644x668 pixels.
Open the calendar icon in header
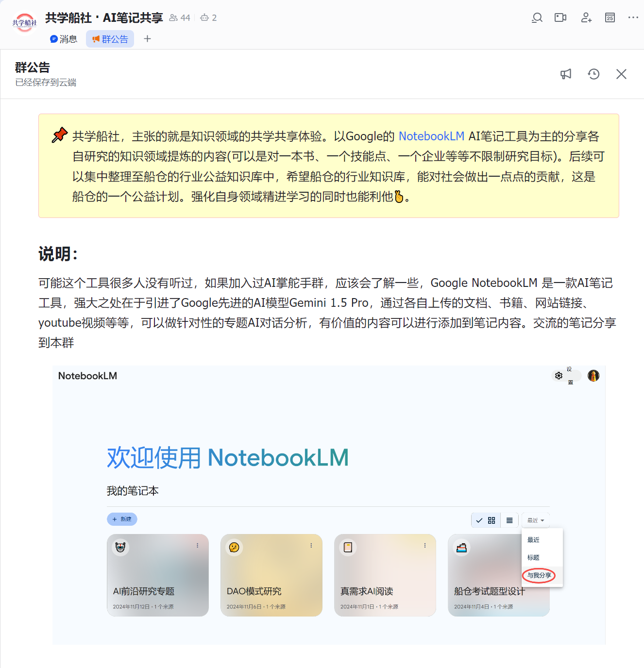610,18
